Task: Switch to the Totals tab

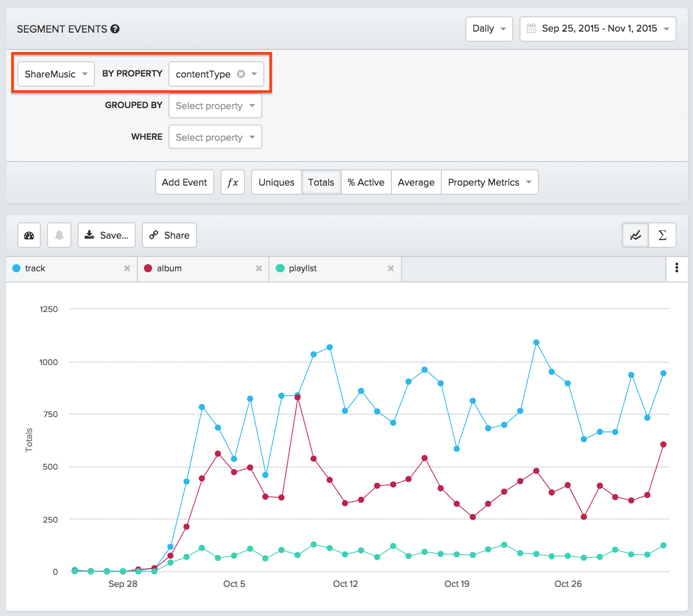Action: [321, 182]
